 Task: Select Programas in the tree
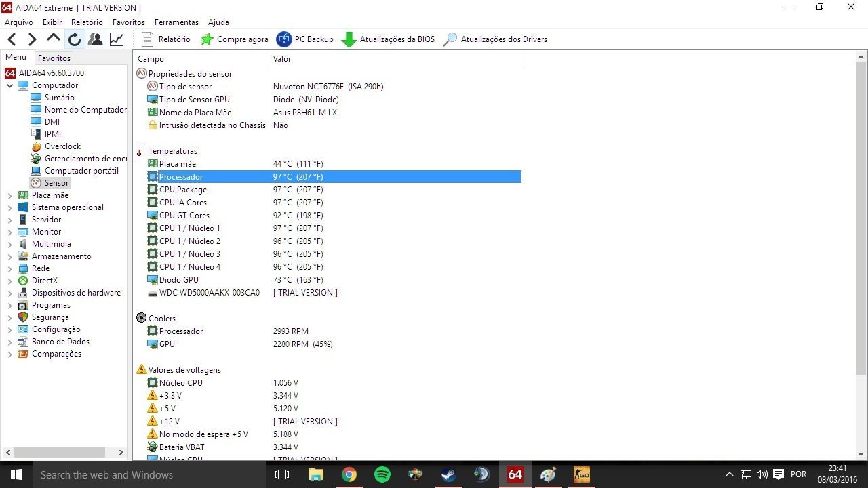(51, 305)
